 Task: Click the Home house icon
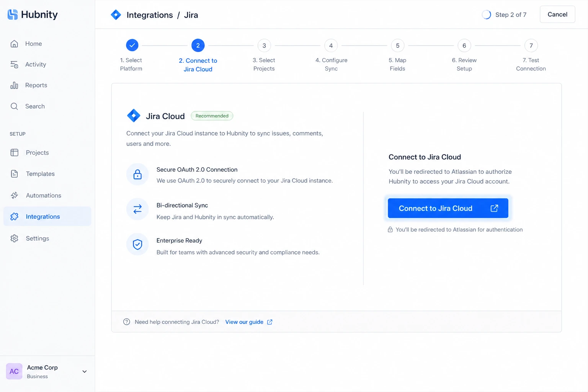point(14,44)
